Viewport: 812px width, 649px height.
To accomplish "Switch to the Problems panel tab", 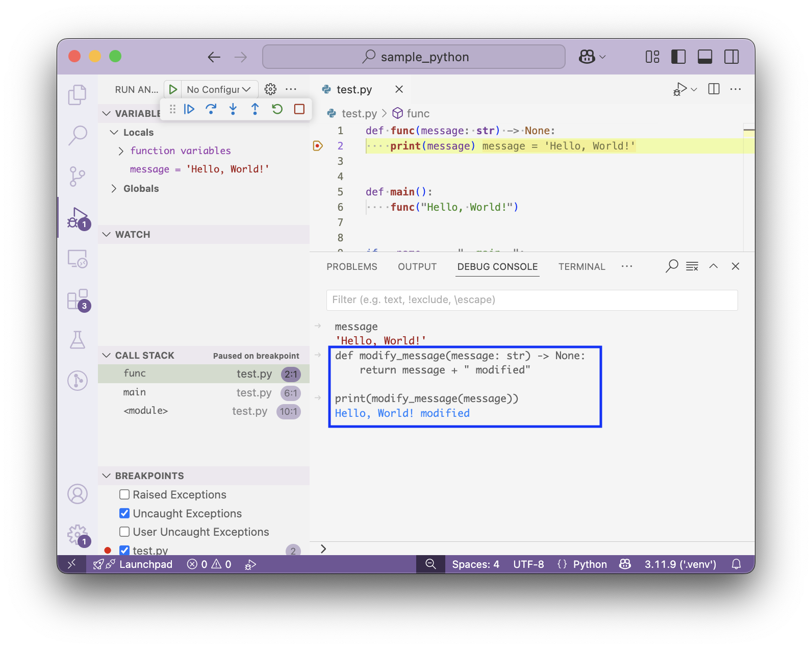I will [352, 266].
